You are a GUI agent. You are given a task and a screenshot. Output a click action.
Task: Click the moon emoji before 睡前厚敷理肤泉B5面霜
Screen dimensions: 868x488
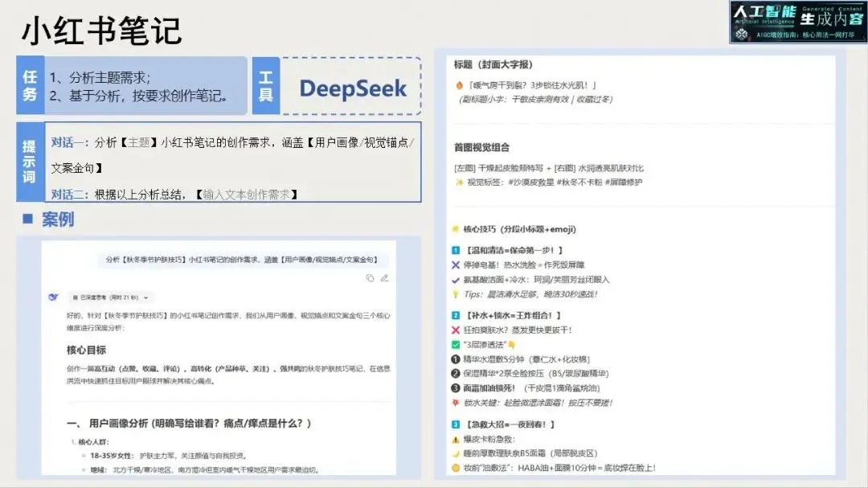tap(456, 453)
